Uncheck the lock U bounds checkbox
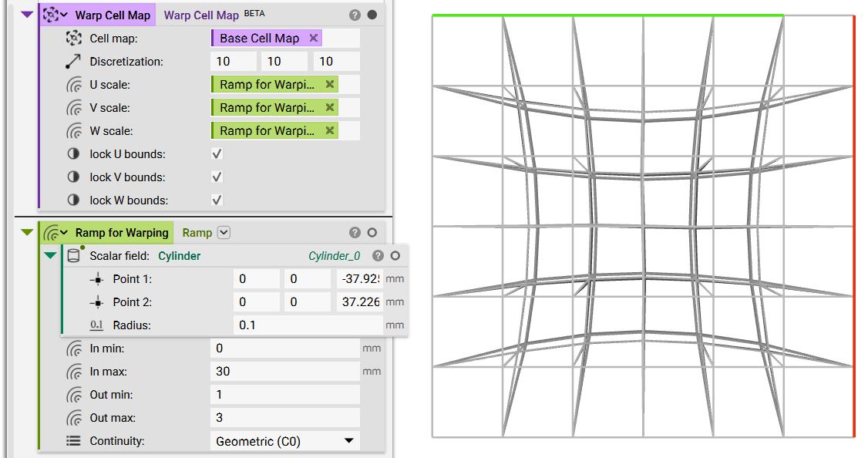The image size is (868, 458). tap(217, 153)
